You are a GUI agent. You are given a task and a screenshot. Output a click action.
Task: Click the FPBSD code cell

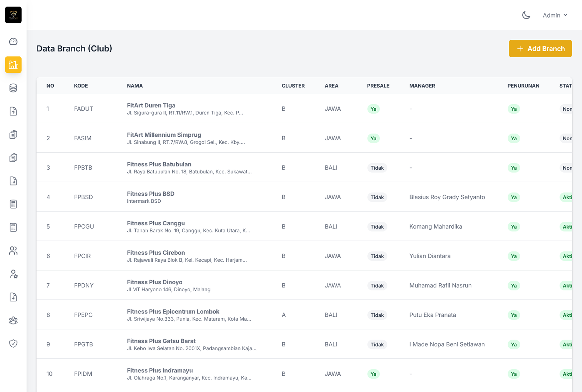click(83, 197)
